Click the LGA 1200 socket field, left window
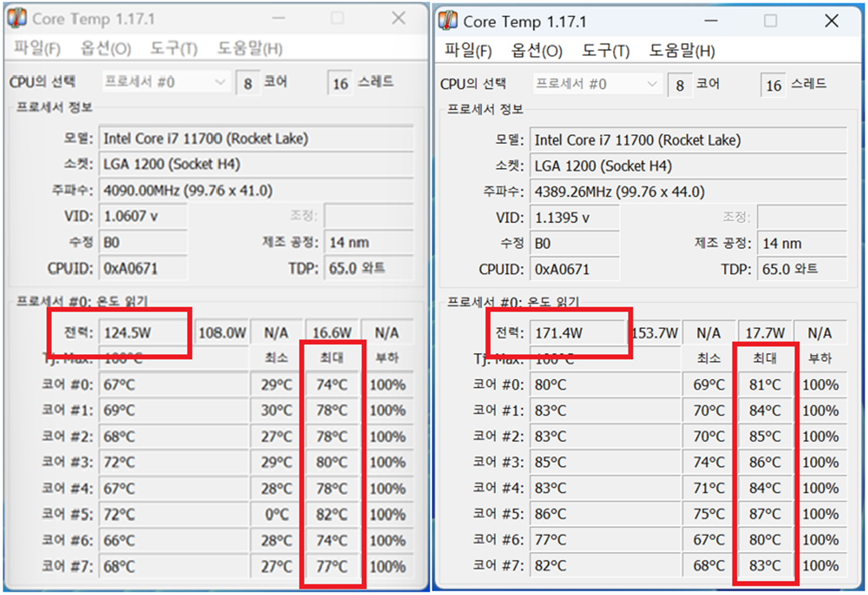 [x=256, y=164]
